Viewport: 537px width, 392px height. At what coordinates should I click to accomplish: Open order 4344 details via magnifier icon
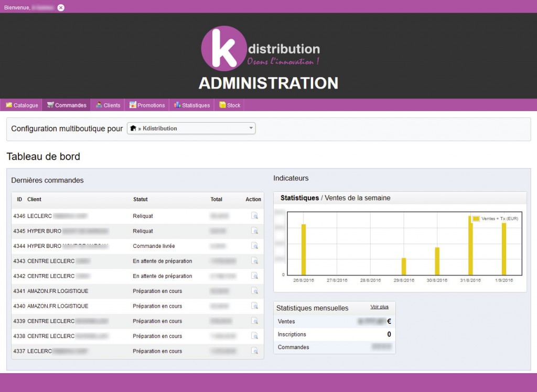(x=254, y=246)
